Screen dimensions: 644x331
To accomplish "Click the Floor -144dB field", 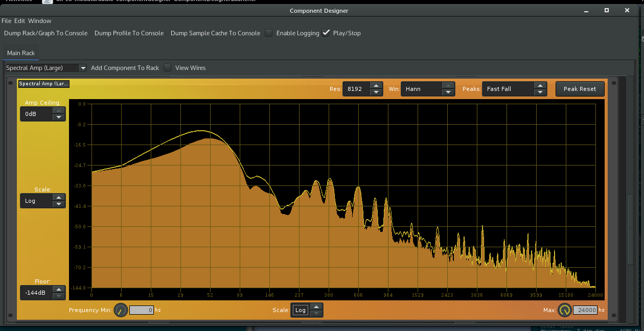I will coord(37,293).
